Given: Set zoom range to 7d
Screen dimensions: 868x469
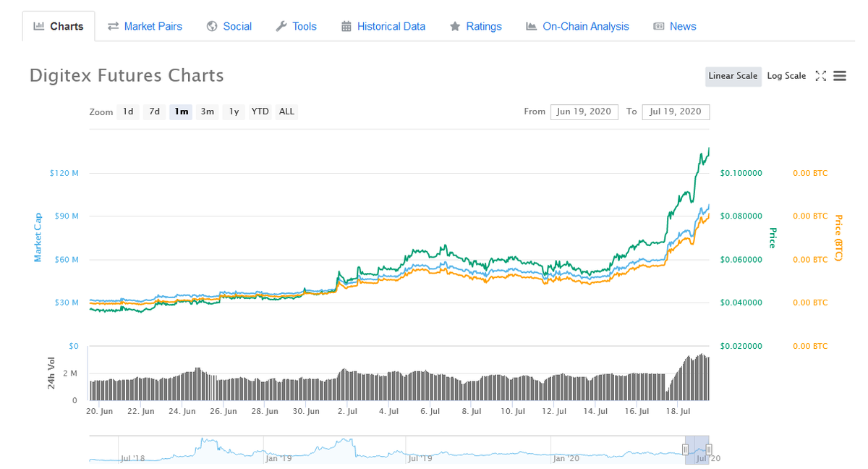Looking at the screenshot, I should pos(154,111).
